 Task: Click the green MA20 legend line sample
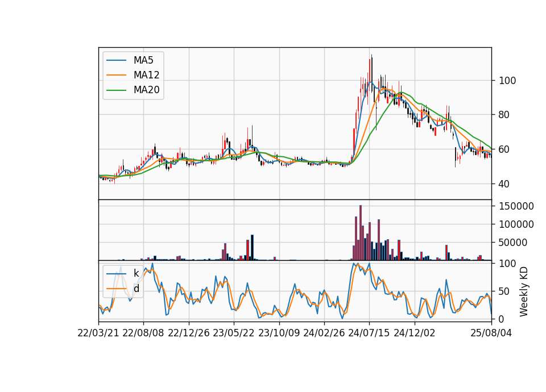click(116, 90)
